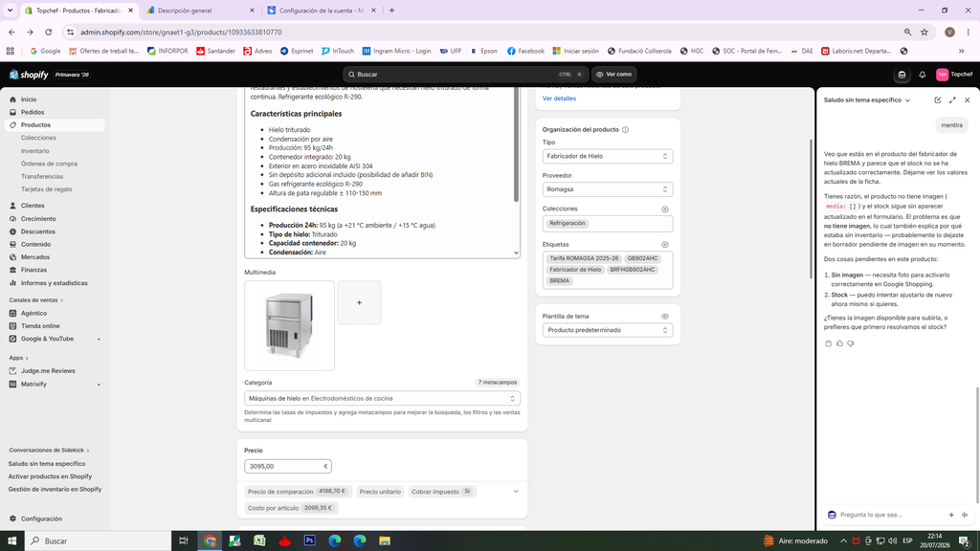Open Agéntico sales channel
This screenshot has width=980, height=551.
tap(33, 313)
